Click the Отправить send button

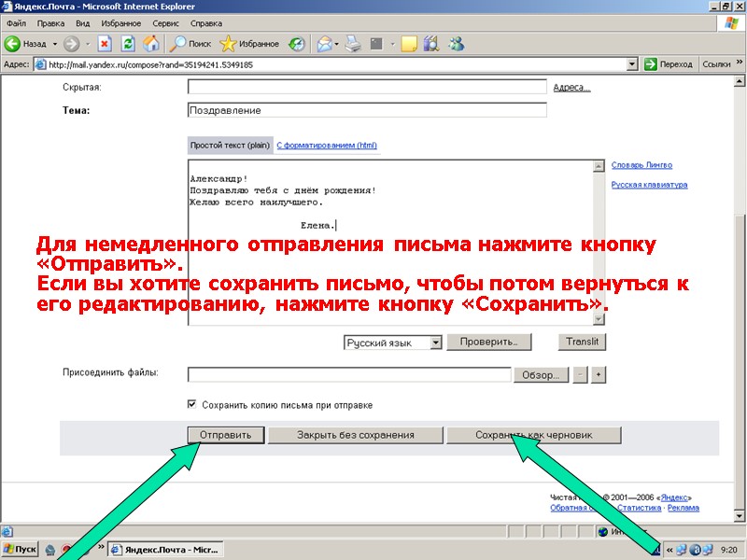point(225,435)
